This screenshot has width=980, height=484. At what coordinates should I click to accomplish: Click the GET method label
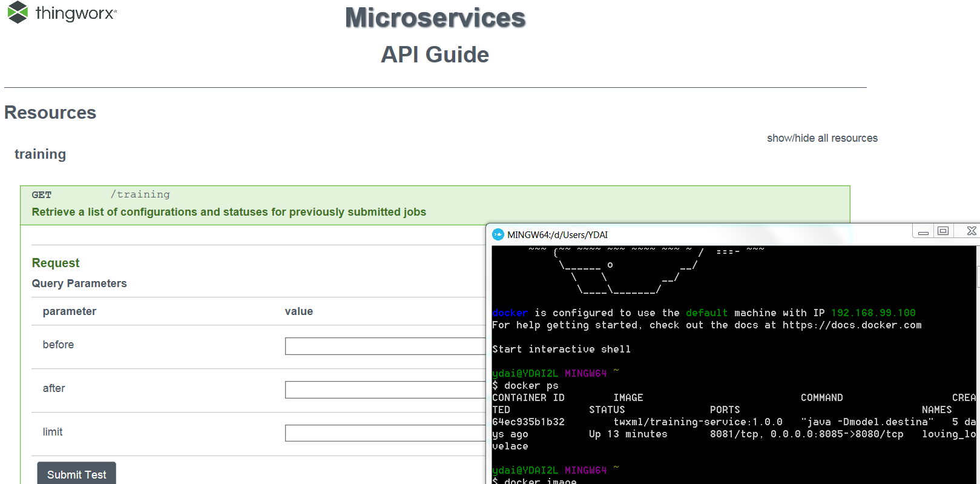pos(42,195)
